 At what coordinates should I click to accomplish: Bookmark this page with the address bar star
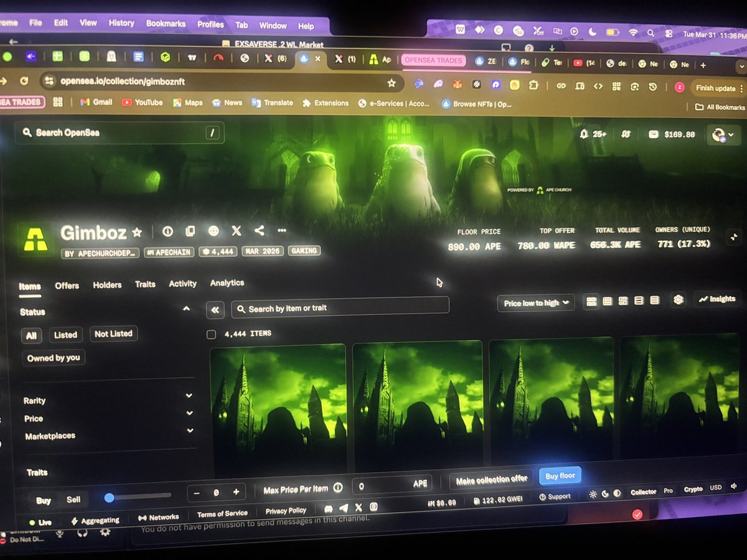coord(391,82)
